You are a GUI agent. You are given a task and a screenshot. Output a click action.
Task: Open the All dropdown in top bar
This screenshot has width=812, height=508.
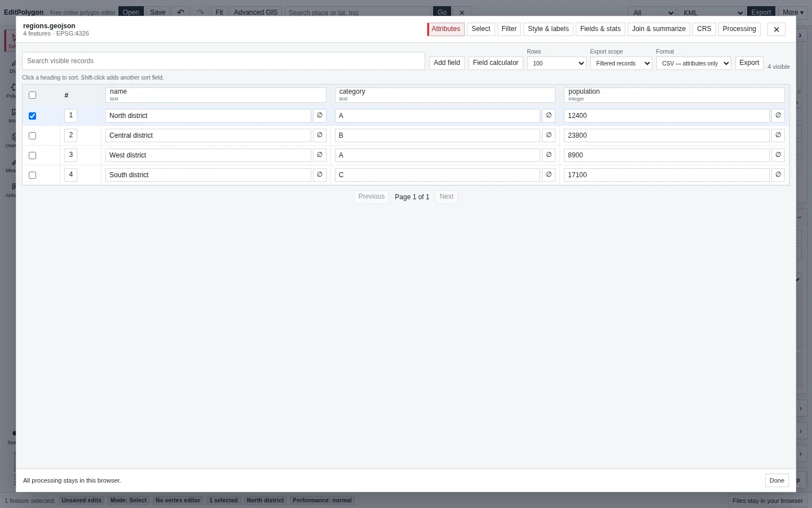(x=652, y=12)
